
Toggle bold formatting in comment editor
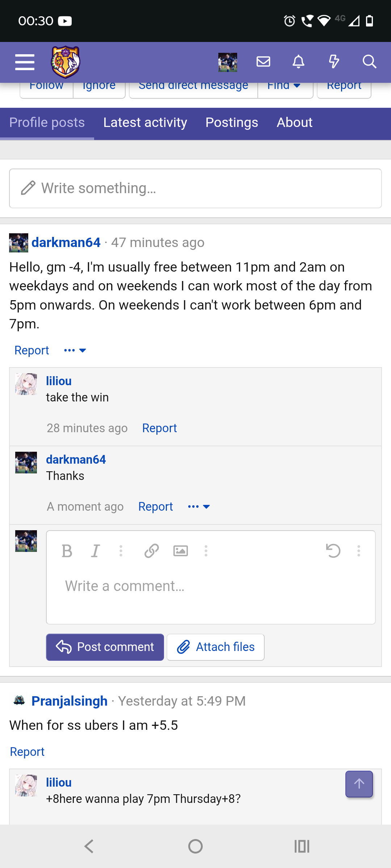pyautogui.click(x=67, y=551)
